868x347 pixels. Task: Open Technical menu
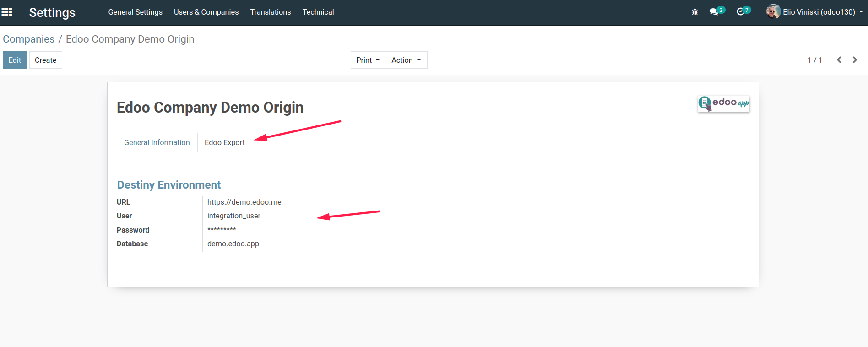click(x=318, y=12)
